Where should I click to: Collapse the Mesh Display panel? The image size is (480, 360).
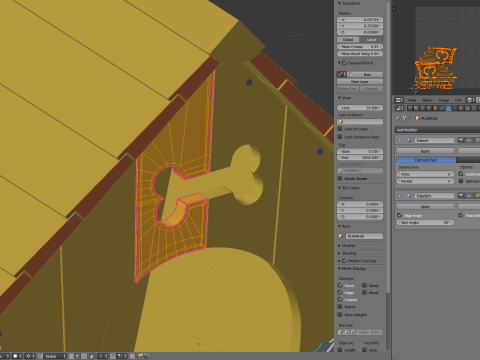coord(340,269)
